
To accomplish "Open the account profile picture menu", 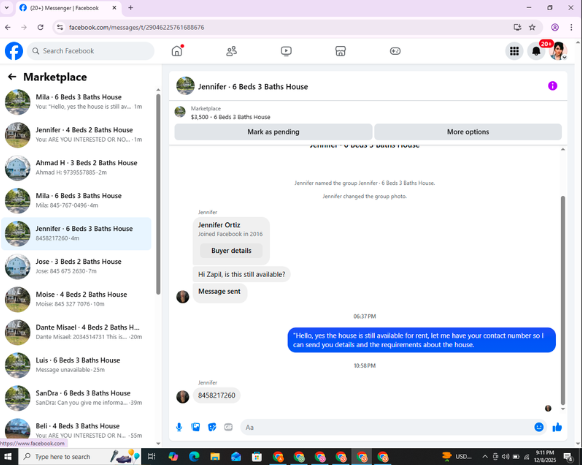I will click(x=558, y=51).
